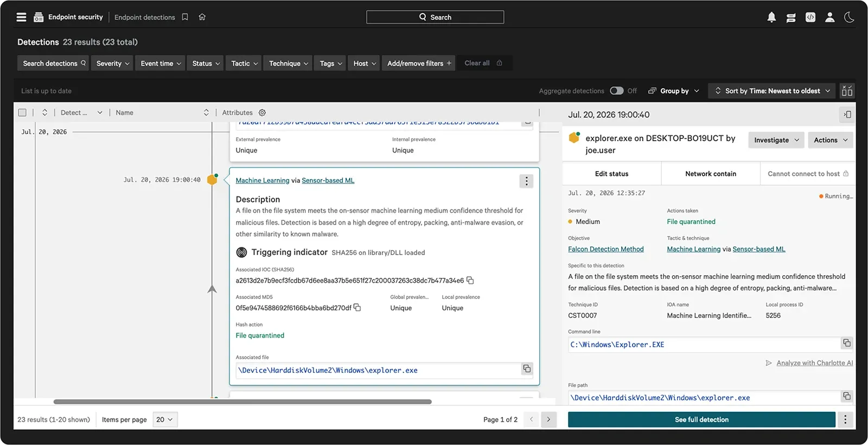Click the Search detections field
The height and width of the screenshot is (445, 868).
pos(53,63)
